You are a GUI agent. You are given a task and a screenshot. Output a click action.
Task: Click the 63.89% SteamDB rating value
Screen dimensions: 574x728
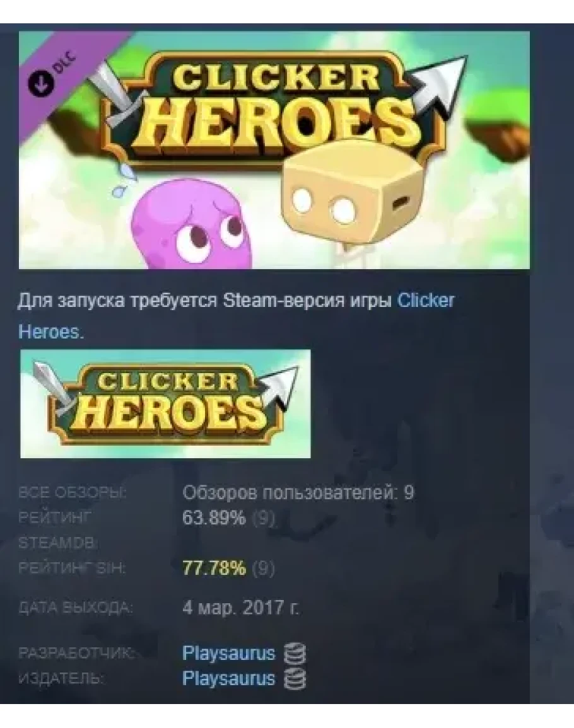coord(214,517)
